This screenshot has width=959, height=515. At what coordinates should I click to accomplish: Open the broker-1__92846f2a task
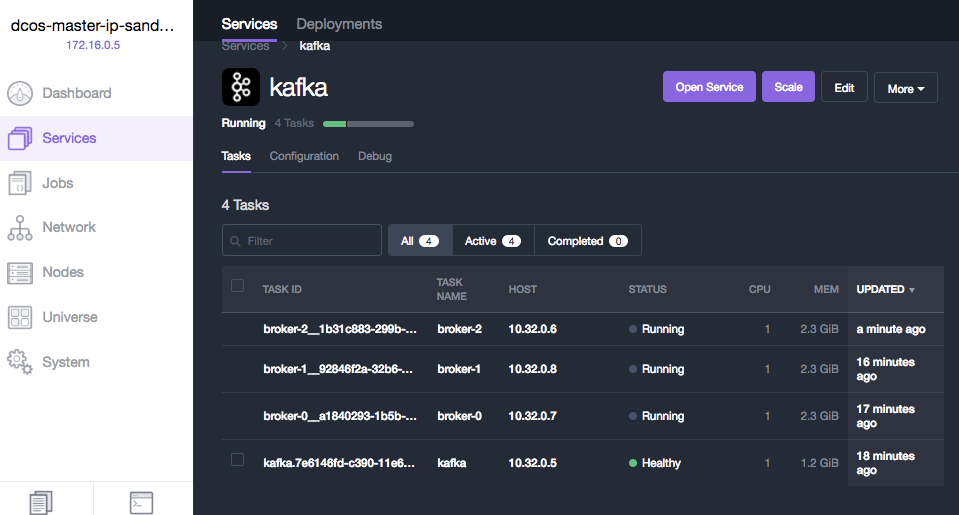[338, 369]
